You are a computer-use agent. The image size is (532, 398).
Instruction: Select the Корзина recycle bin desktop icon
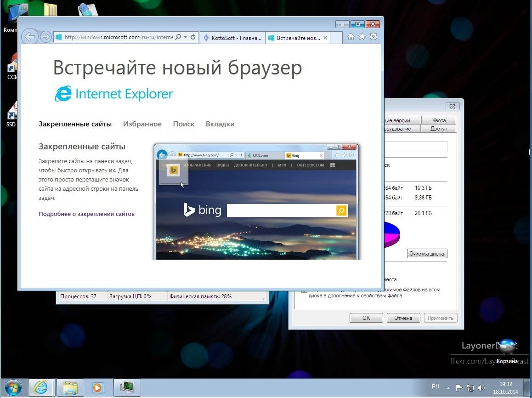[x=507, y=351]
